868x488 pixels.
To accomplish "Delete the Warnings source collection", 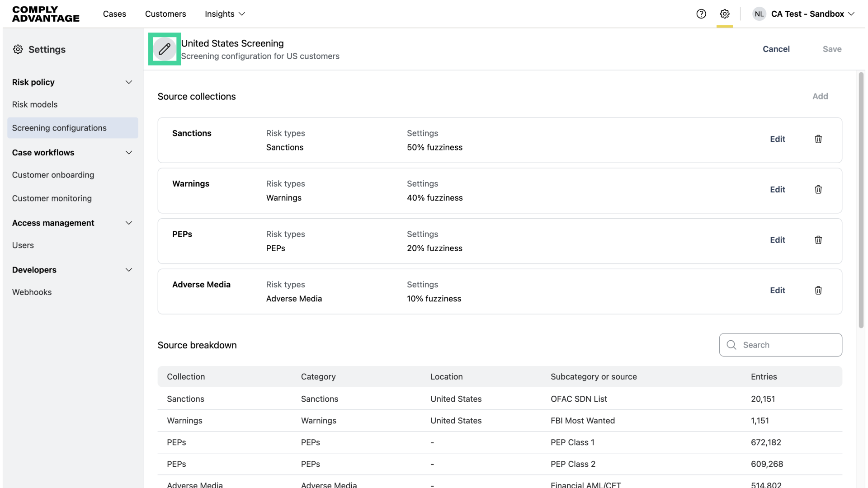I will (x=818, y=190).
